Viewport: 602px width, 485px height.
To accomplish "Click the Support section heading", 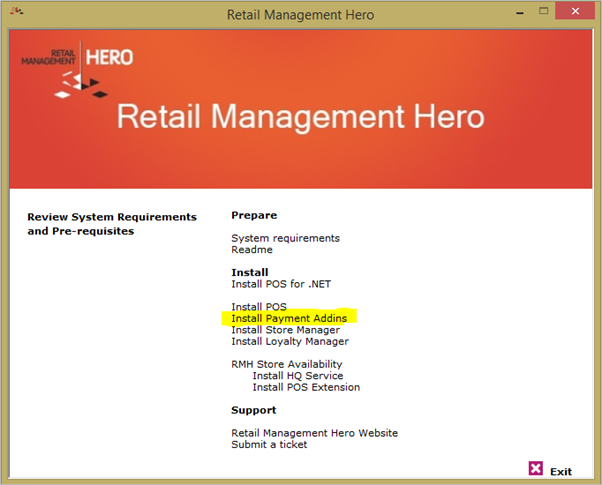I will coord(253,410).
